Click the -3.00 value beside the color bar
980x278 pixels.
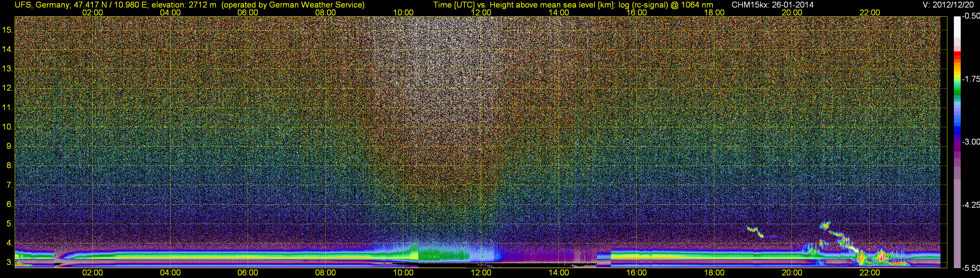click(971, 142)
